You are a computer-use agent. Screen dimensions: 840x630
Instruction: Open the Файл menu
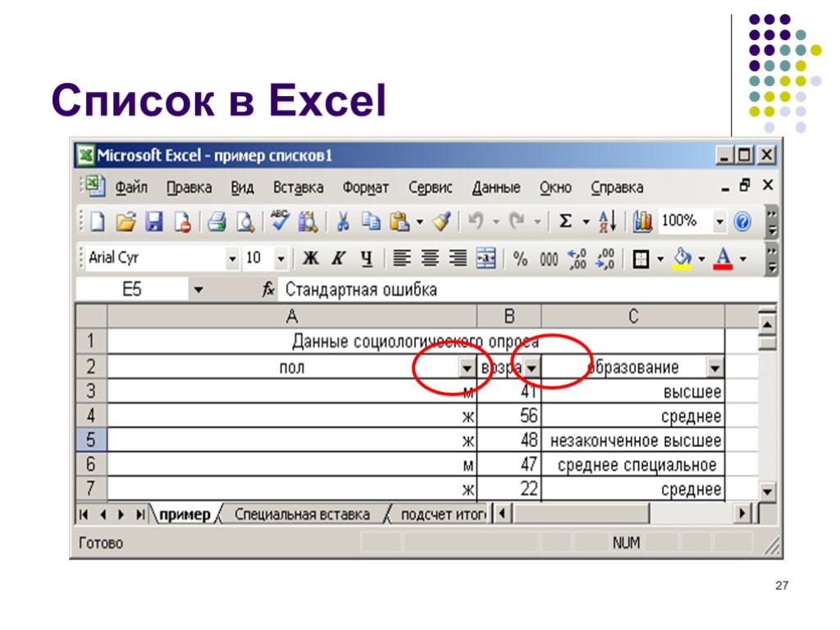tap(131, 188)
